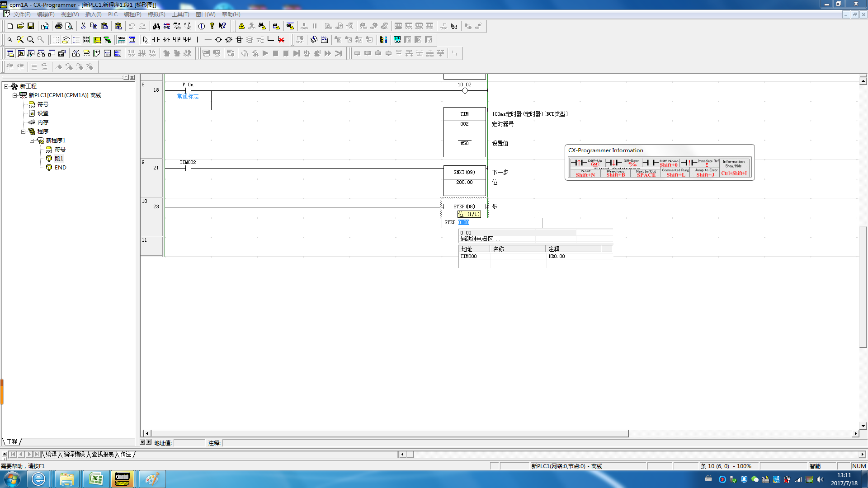
Task: Select the New Coil circle tool
Action: tap(218, 40)
